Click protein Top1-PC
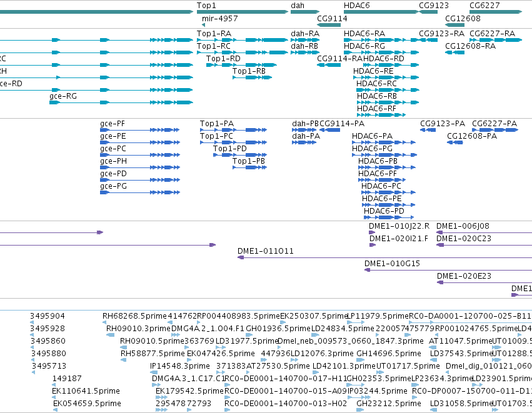 [233, 142]
